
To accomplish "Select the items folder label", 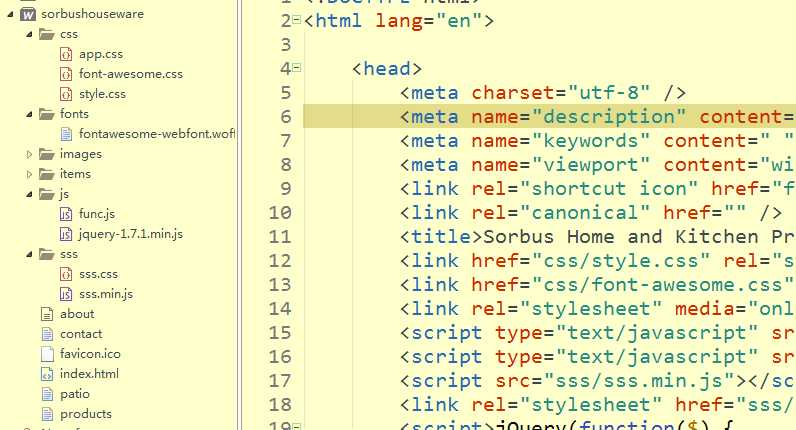I will 75,174.
